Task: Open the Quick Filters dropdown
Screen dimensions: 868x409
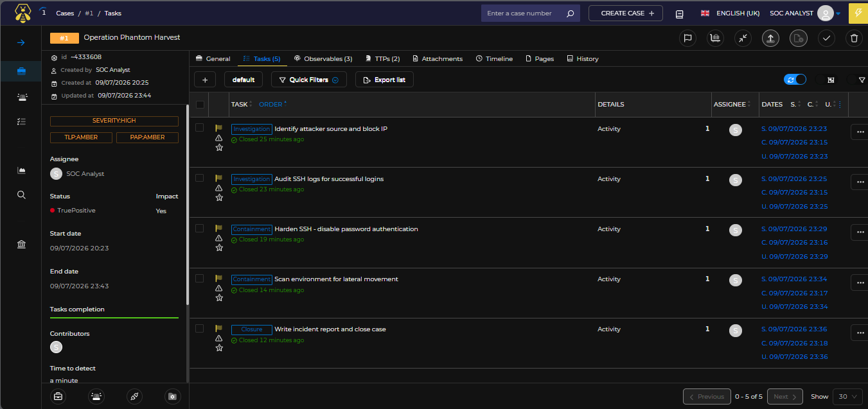Action: click(309, 80)
